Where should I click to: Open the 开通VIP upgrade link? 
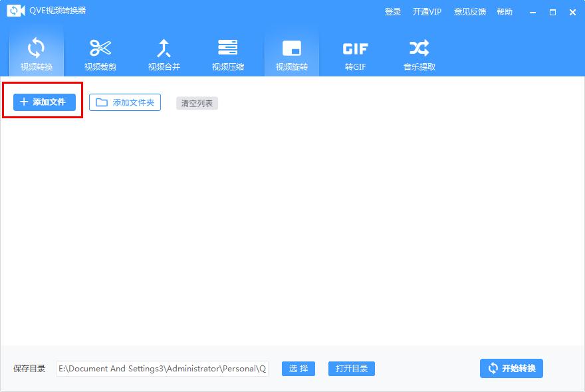point(428,11)
